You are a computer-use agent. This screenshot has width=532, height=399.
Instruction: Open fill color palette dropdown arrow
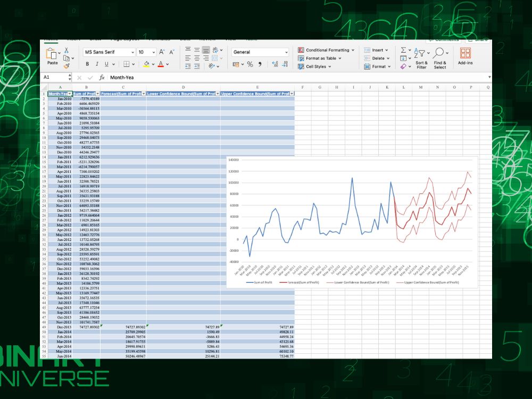[153, 64]
